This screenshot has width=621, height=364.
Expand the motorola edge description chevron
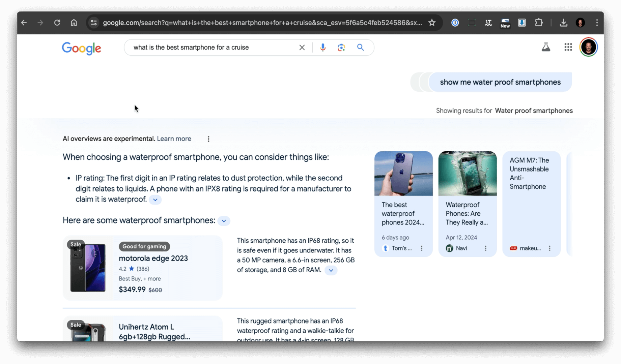tap(331, 270)
